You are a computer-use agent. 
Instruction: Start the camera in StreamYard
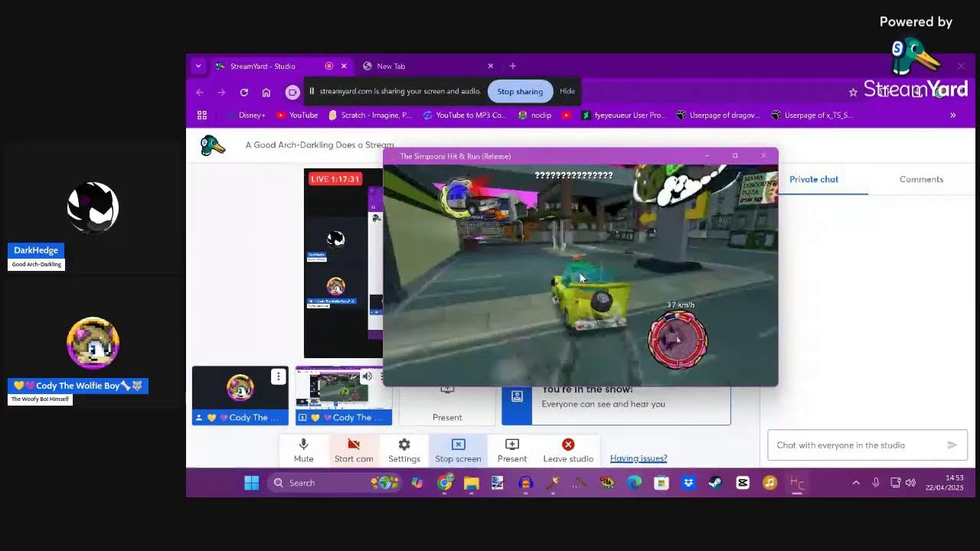tap(354, 450)
